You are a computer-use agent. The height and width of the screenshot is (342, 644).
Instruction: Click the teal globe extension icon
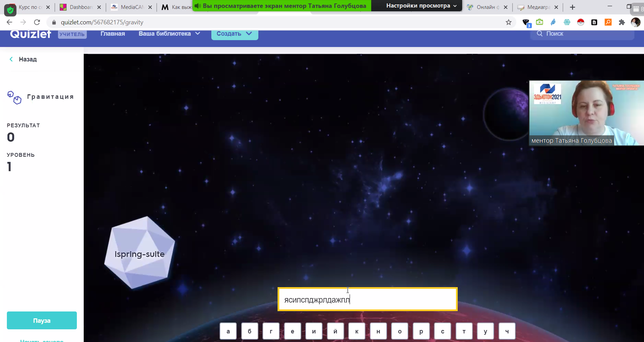point(567,22)
